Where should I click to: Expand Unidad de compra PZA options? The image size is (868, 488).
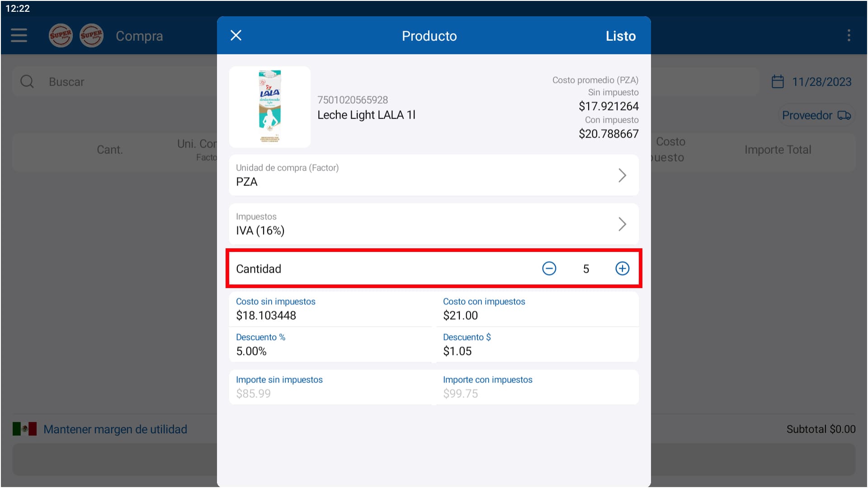[x=433, y=175]
